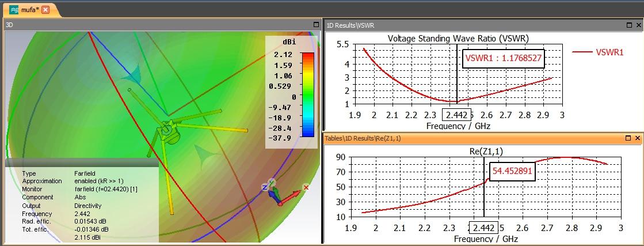Click the 3D panel title bar

[162, 25]
